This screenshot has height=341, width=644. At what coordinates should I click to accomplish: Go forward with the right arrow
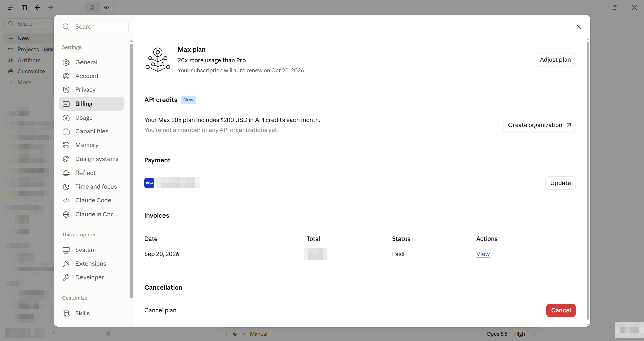[50, 8]
